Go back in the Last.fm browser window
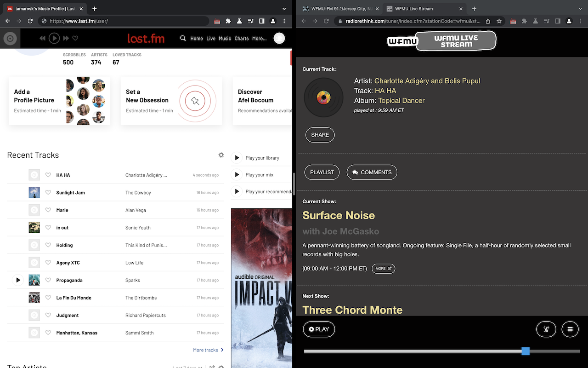 pos(8,21)
